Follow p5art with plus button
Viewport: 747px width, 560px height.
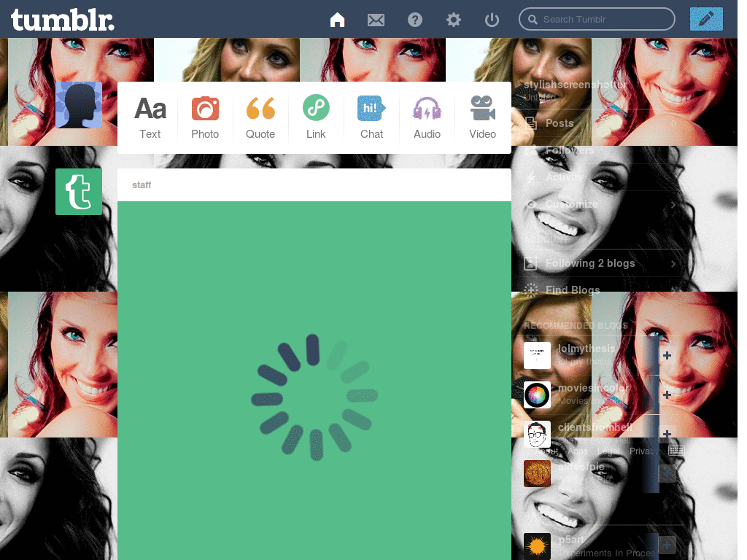tap(667, 544)
